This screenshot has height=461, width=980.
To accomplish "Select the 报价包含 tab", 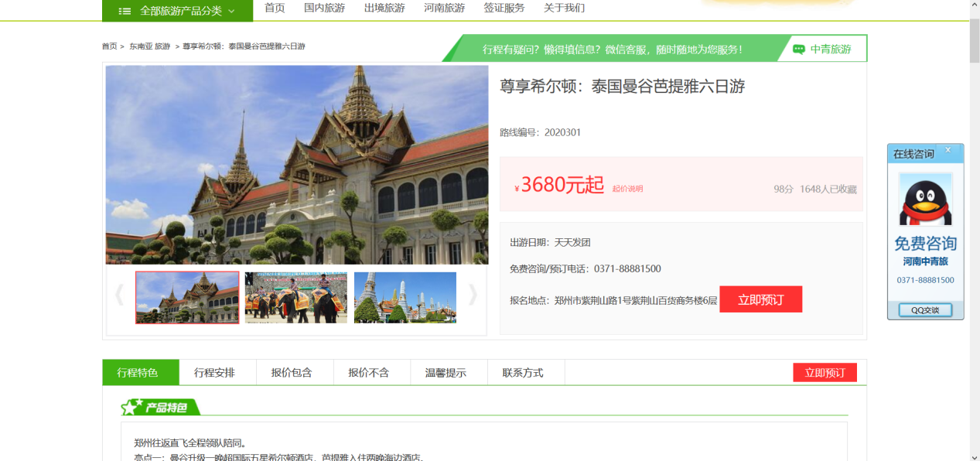I will [x=292, y=373].
